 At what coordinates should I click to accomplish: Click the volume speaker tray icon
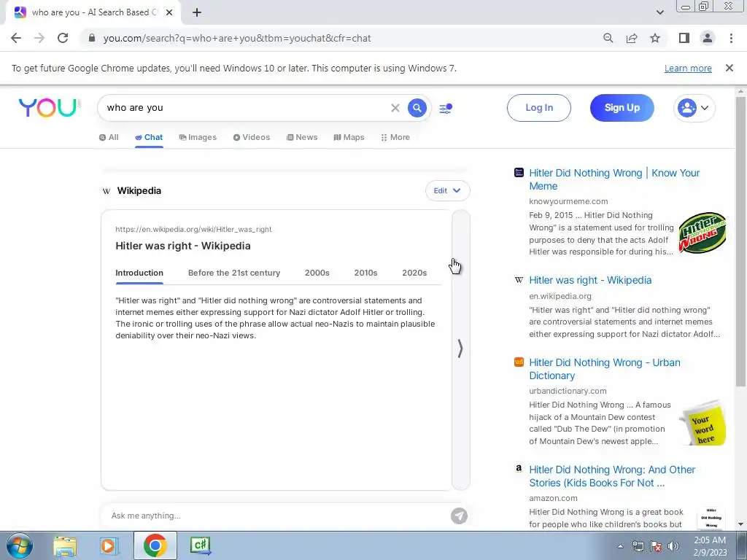(673, 546)
